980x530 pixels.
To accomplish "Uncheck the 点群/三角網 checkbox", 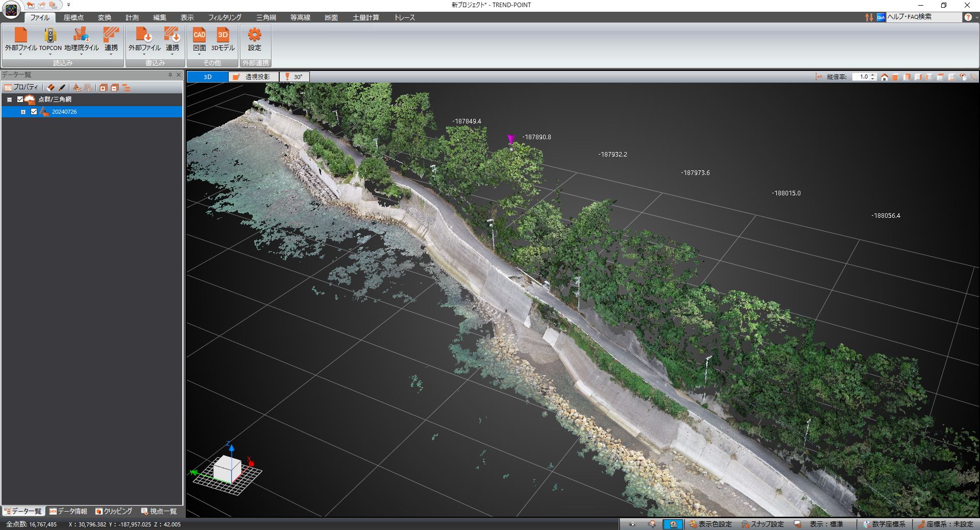I will [x=20, y=99].
